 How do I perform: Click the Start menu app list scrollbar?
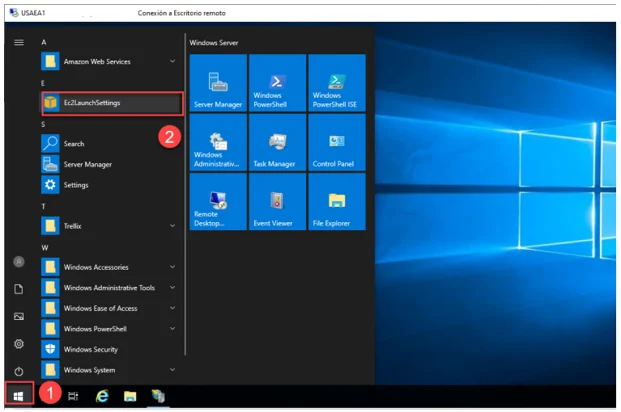pos(185,194)
